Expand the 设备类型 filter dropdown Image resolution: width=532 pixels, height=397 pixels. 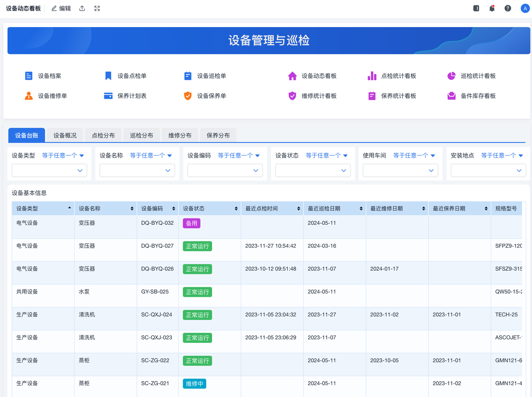coord(49,170)
